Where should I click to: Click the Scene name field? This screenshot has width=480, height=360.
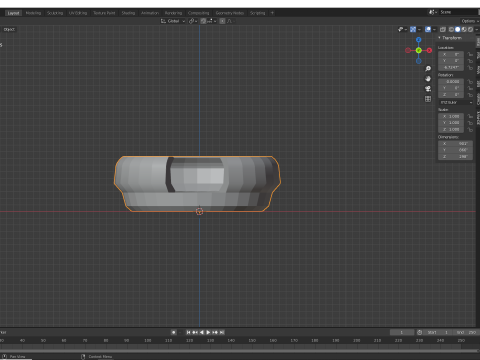(x=458, y=12)
